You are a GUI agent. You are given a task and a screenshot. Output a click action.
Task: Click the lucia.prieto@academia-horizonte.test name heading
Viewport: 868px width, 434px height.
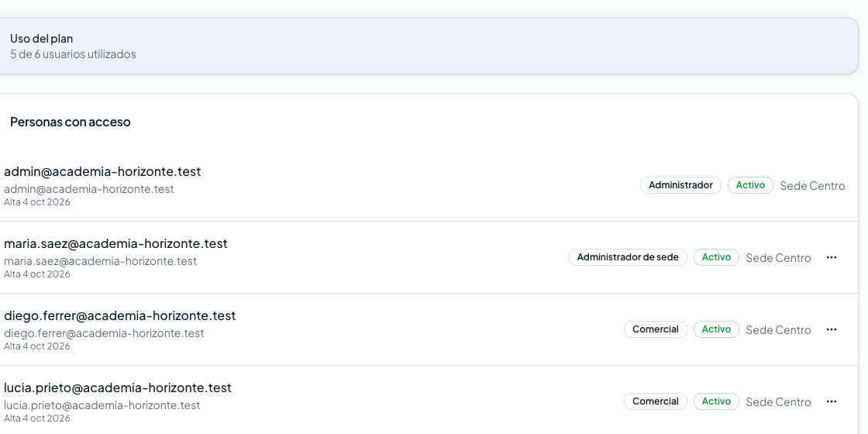click(117, 387)
